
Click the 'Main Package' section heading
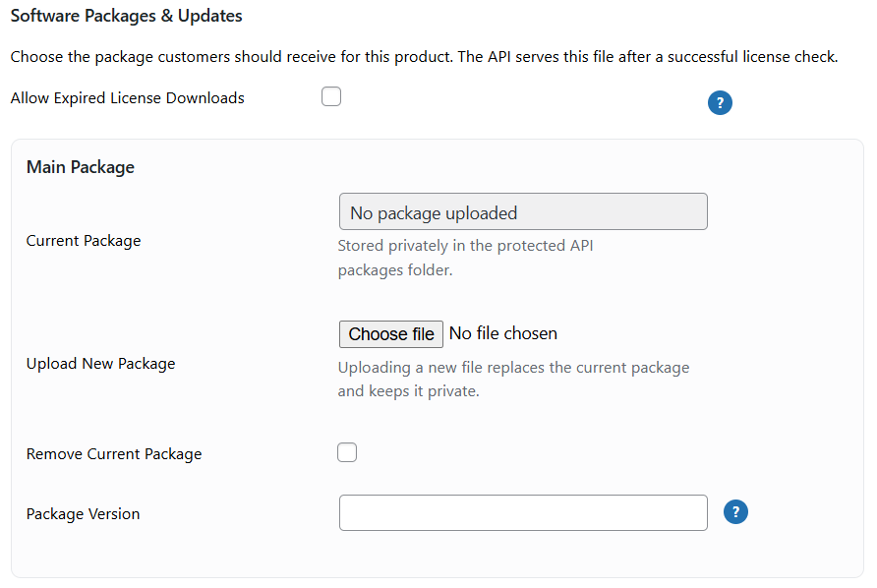tap(80, 167)
